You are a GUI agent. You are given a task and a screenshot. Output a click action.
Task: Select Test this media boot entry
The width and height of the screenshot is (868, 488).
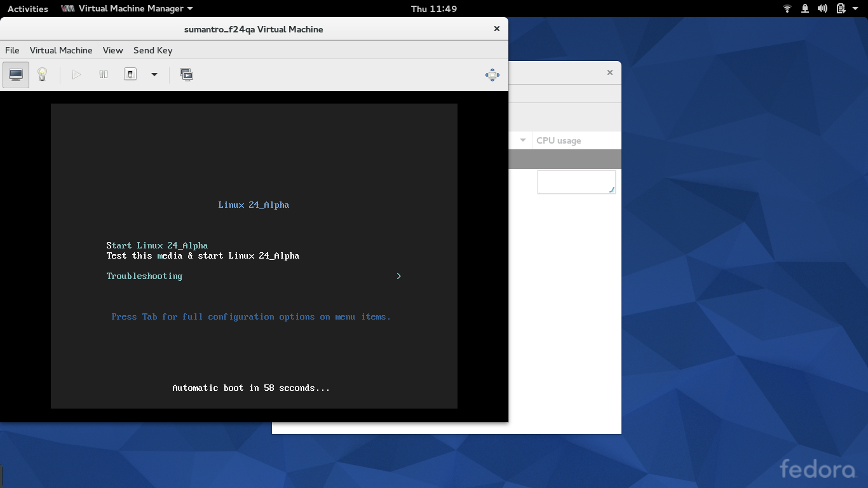(203, 255)
